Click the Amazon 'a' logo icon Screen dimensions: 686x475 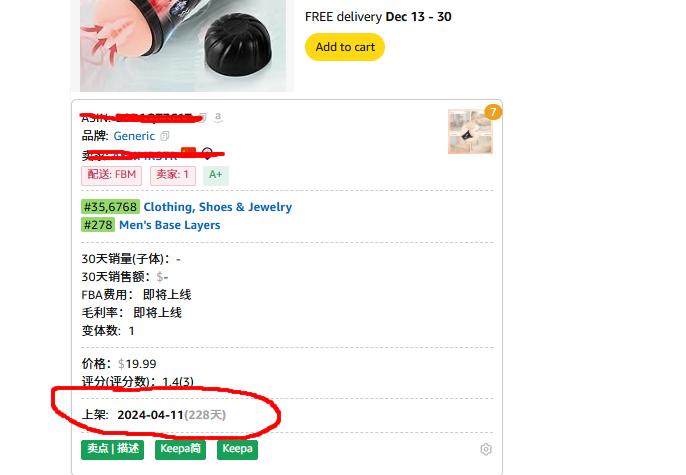[x=218, y=117]
